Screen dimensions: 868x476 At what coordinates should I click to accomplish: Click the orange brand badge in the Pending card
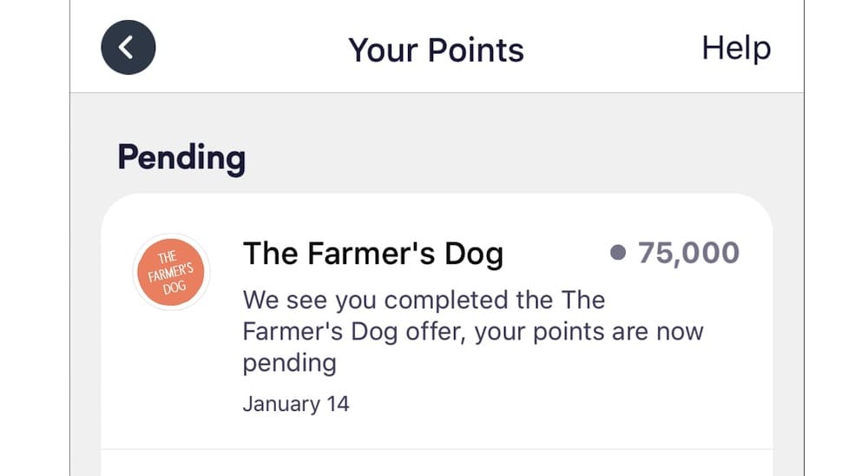pyautogui.click(x=170, y=272)
